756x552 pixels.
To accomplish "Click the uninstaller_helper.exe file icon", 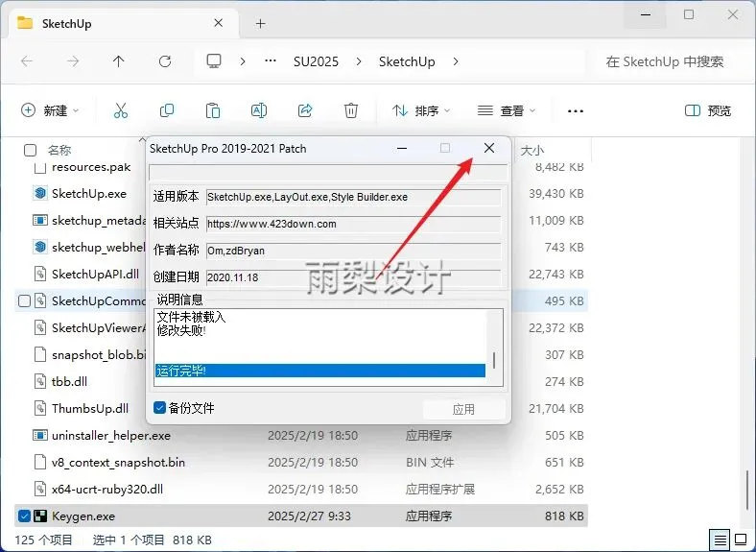I will pos(40,435).
